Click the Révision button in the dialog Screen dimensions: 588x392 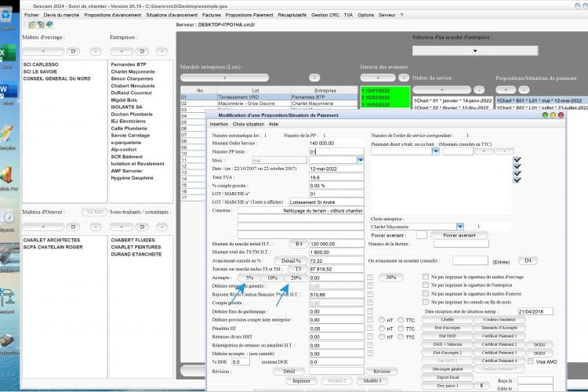(382, 372)
